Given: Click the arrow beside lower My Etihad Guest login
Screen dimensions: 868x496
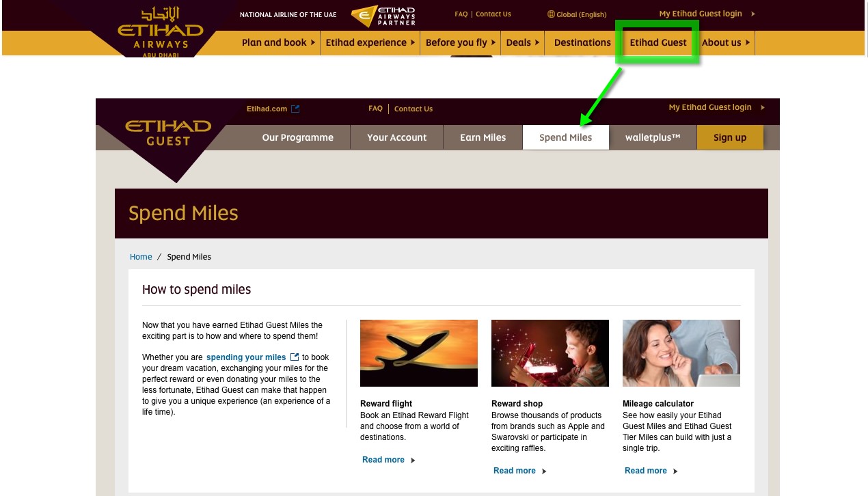Looking at the screenshot, I should pos(763,107).
